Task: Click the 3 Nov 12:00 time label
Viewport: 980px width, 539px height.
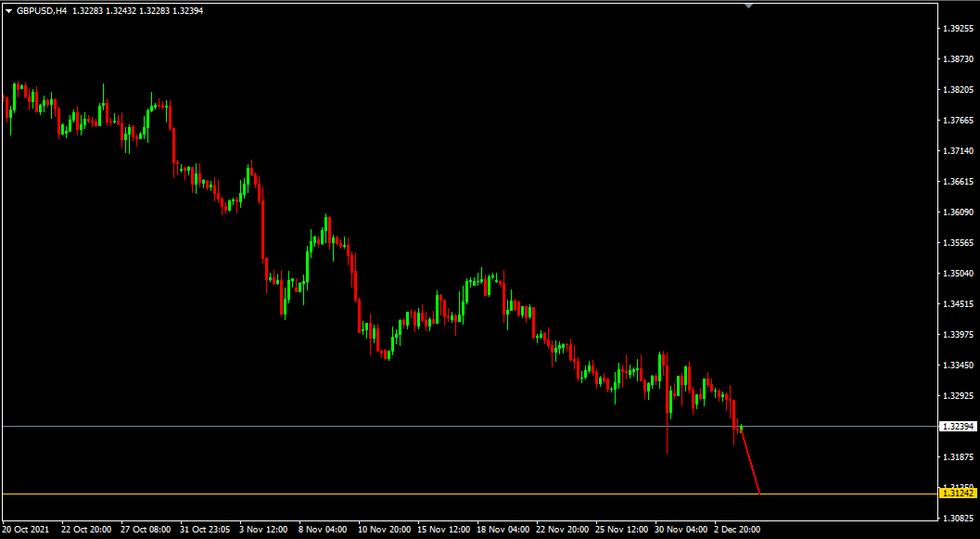Action: (262, 530)
